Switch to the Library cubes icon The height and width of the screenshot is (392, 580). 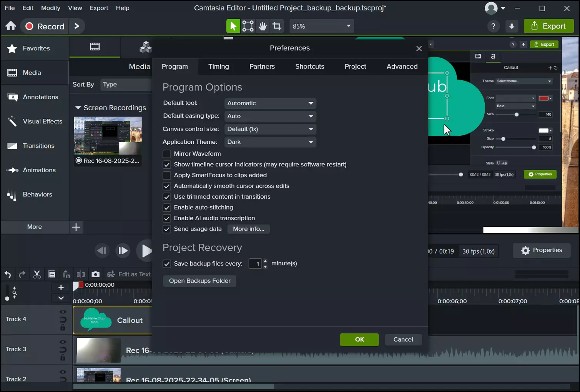(145, 47)
